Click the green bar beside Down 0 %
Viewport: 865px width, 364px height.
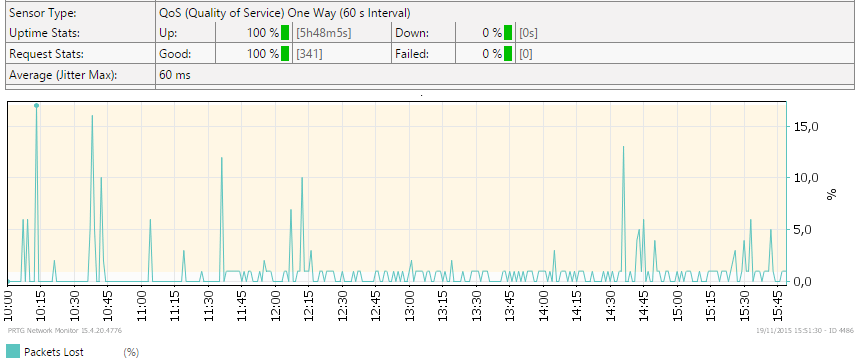(x=508, y=33)
